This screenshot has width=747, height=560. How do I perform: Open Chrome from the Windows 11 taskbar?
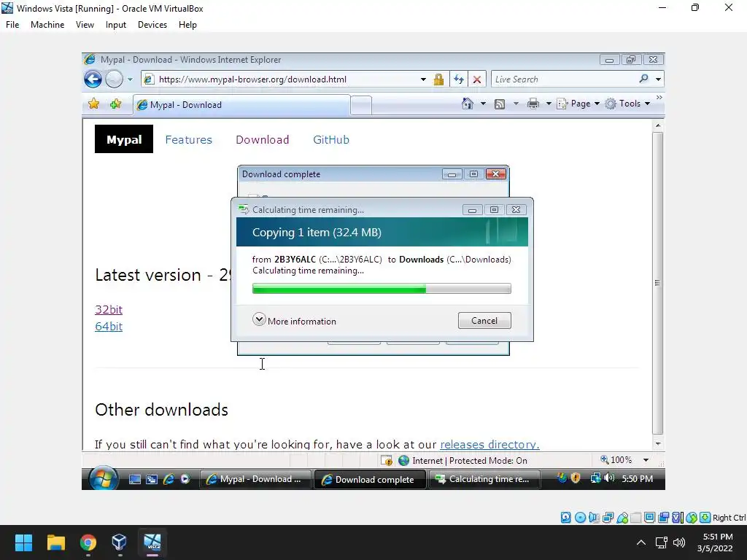click(x=88, y=542)
